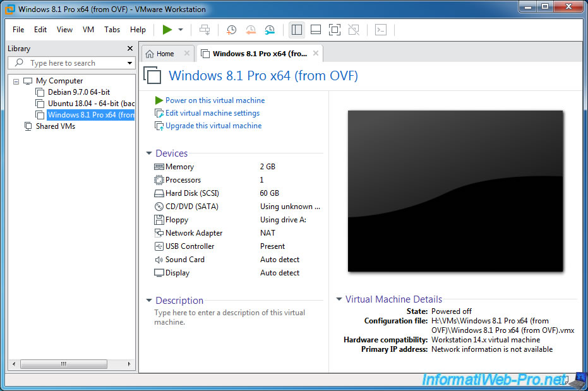
Task: Click the Hard Disk (SCSI) device icon
Action: [159, 193]
